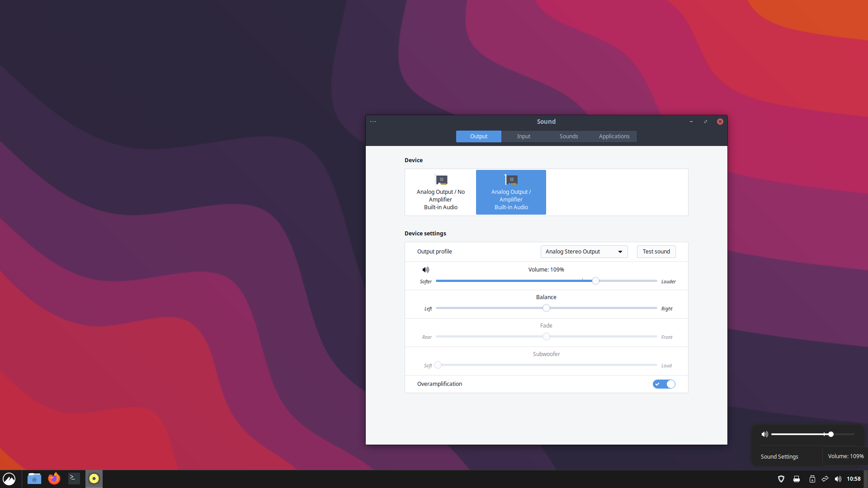Click the Sounds tab in Sound settings

(x=568, y=136)
